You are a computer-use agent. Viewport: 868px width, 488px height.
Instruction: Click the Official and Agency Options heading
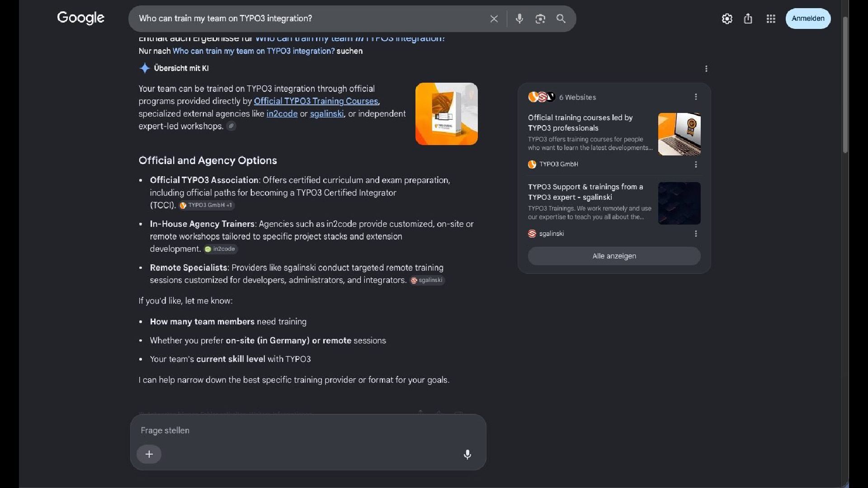208,160
